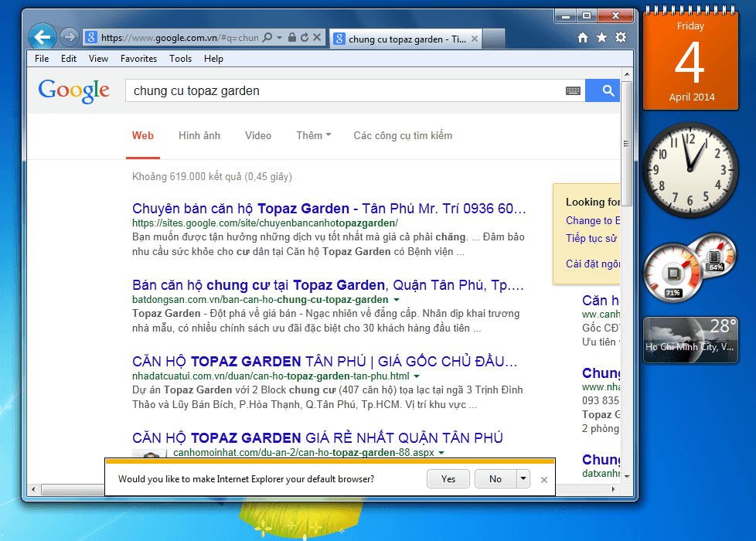Viewport: 756px width, 541px height.
Task: Open result 'Bán căn hộ chung cư tại Topaz Garden'
Action: coord(328,285)
